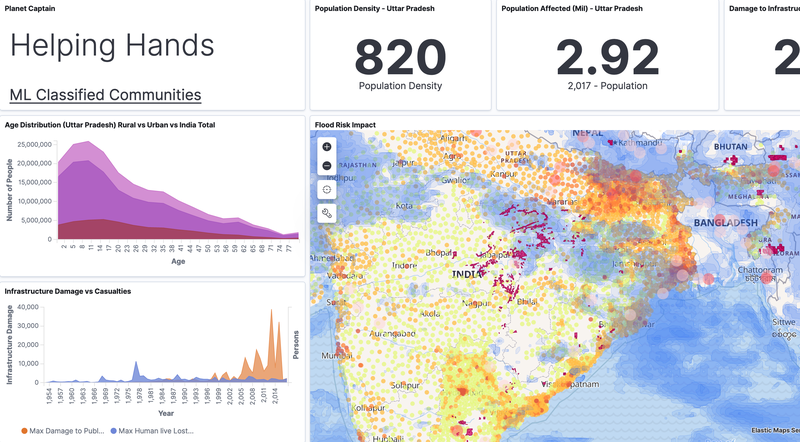
Task: Open the map tools wrench icon
Action: tap(327, 213)
